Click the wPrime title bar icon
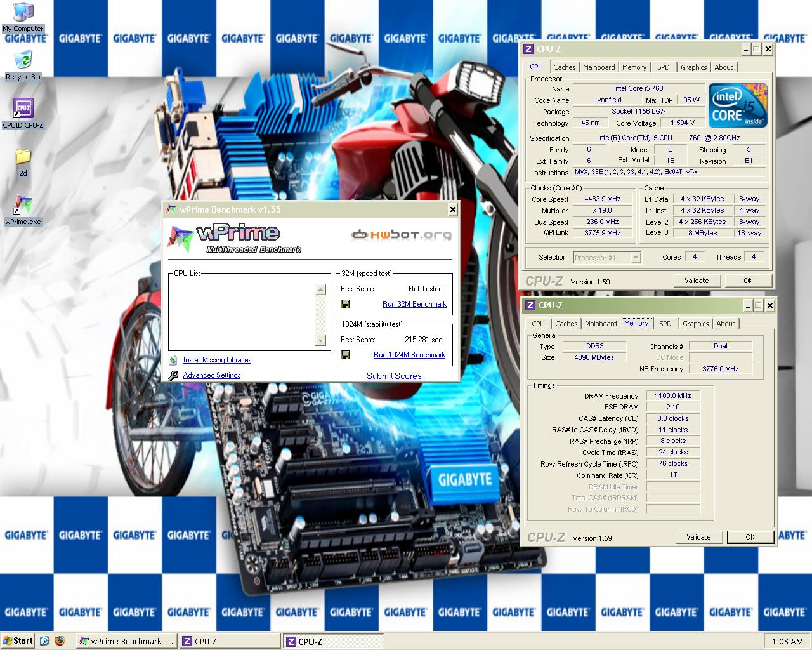Screen dimensions: 812x650 pyautogui.click(x=171, y=209)
